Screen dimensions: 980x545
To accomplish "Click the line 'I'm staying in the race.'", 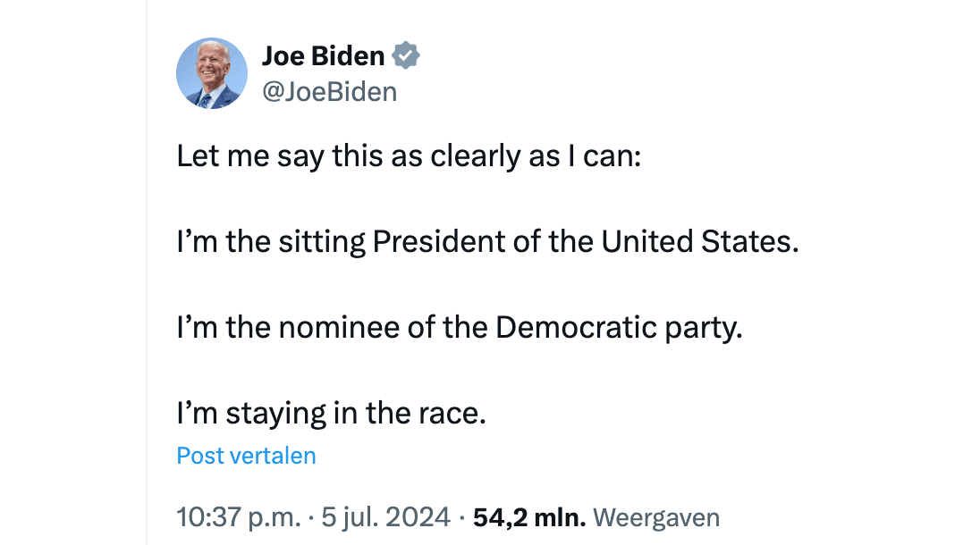I will (331, 414).
